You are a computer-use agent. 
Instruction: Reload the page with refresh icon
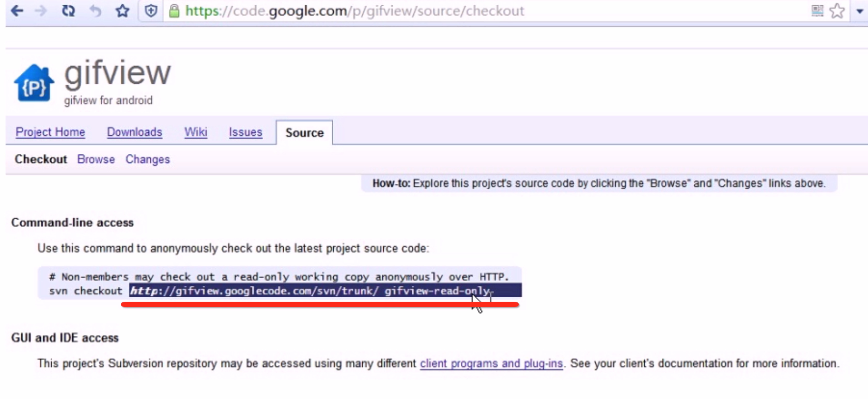coord(68,11)
